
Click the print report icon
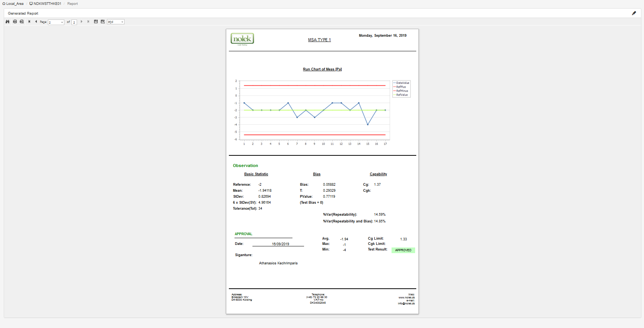click(x=15, y=22)
